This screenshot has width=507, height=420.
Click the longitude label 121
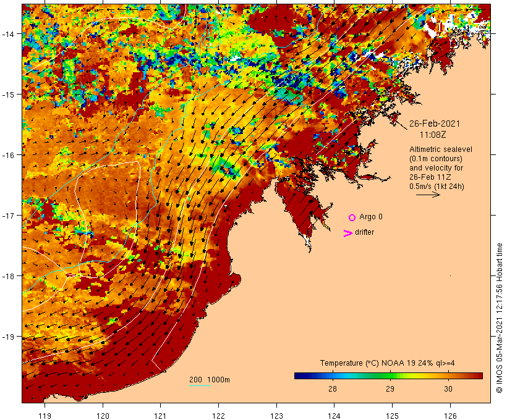[x=161, y=416]
